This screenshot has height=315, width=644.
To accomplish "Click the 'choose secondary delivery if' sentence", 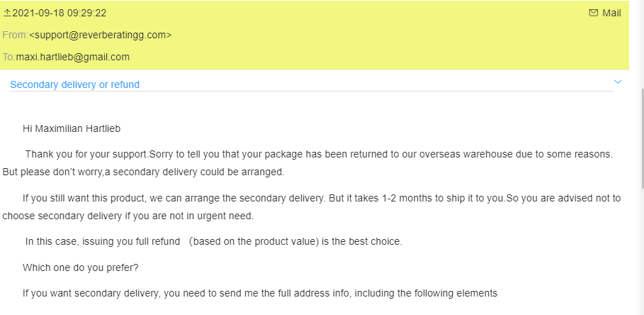I will click(x=128, y=216).
